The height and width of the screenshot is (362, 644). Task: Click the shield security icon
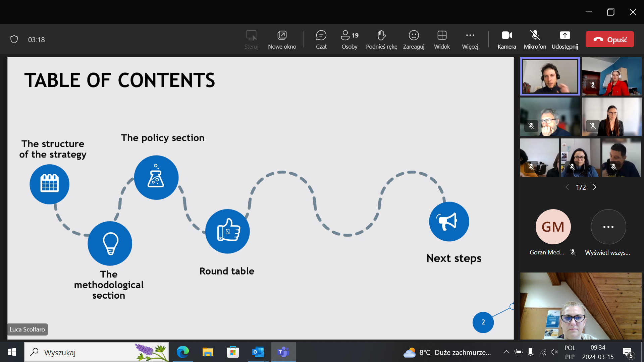[14, 40]
